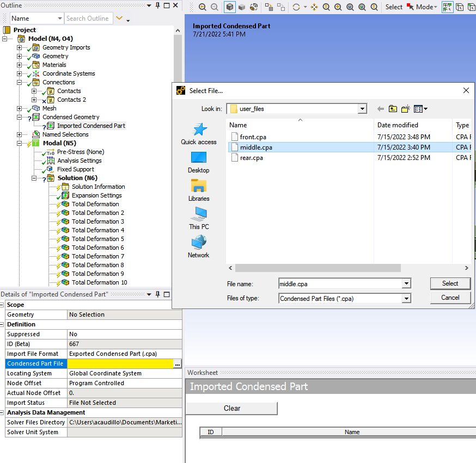Click the new folder icon in the dialog
Viewport: 476px width, 463px height.
point(405,109)
